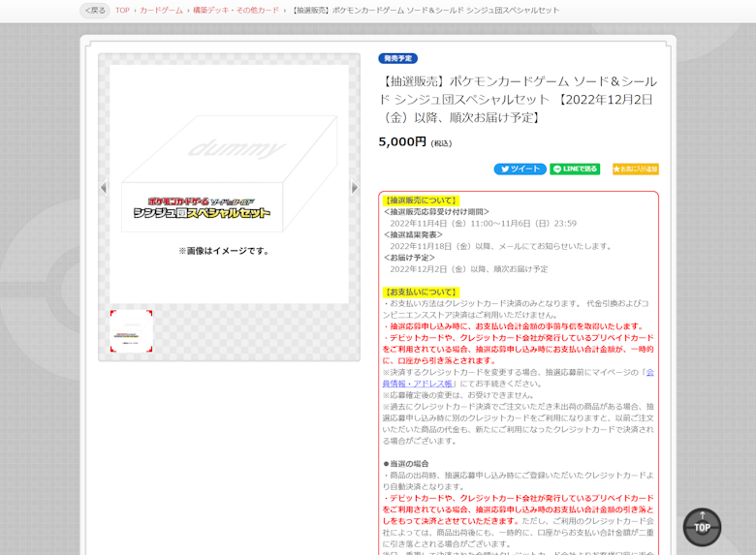This screenshot has height=555, width=756.
Task: Click the 発売予定 status badge
Action: click(397, 58)
